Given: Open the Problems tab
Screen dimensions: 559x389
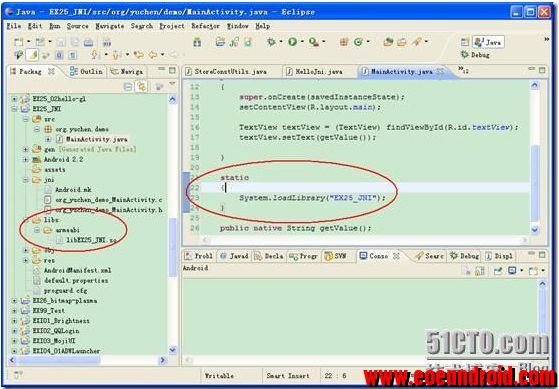Looking at the screenshot, I should point(198,256).
